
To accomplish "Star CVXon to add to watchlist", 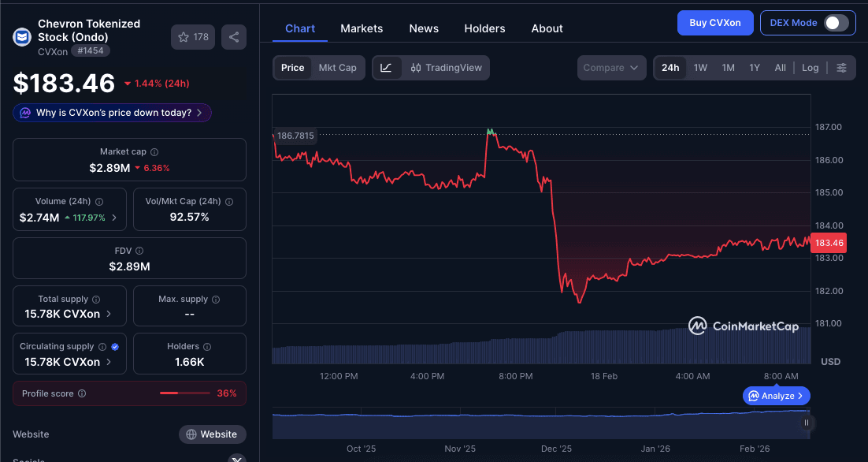I will [x=193, y=37].
